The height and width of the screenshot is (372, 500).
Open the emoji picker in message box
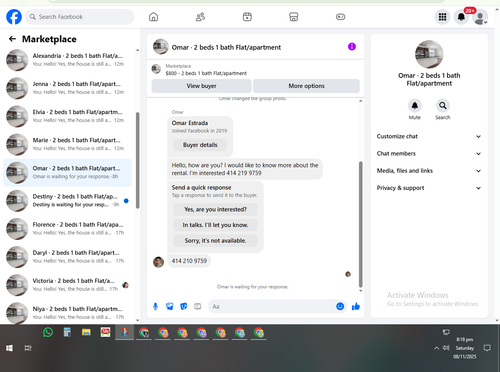point(340,306)
